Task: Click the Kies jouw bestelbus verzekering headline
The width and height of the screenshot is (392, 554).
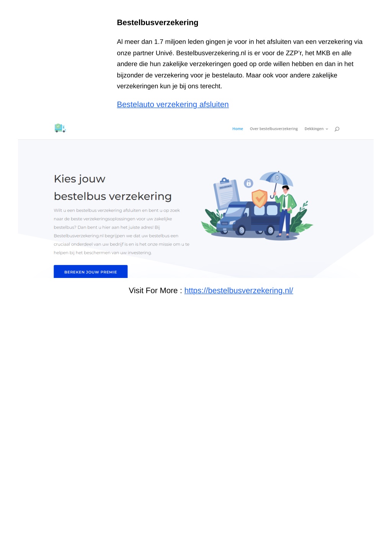Action: [x=113, y=188]
